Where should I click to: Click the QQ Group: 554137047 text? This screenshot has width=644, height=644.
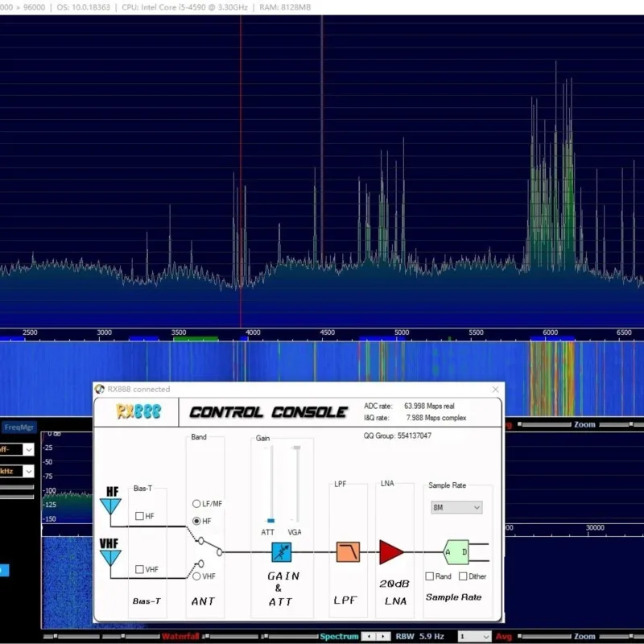[x=397, y=436]
